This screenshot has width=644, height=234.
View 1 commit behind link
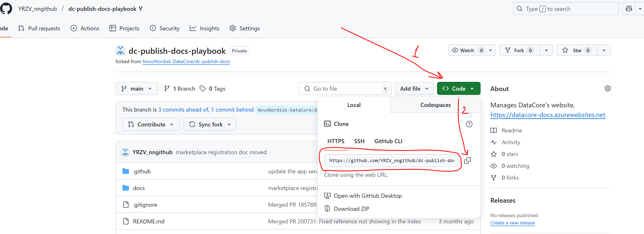(232, 110)
